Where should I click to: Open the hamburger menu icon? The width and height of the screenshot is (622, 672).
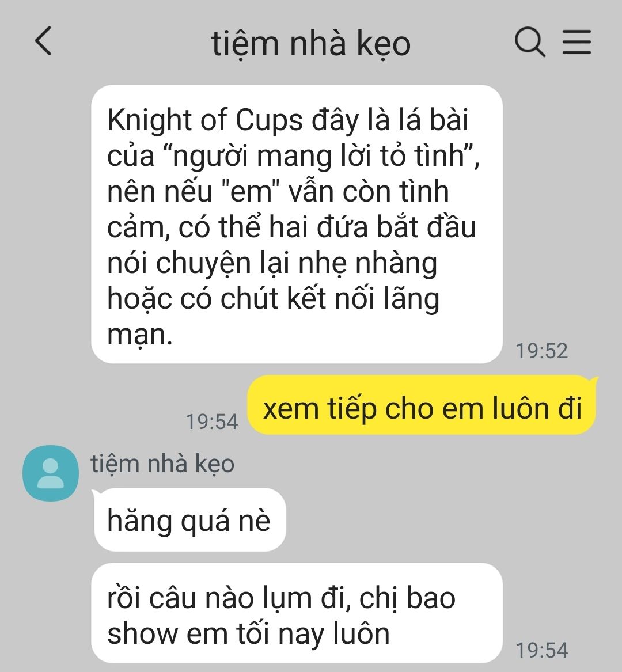pos(577,42)
